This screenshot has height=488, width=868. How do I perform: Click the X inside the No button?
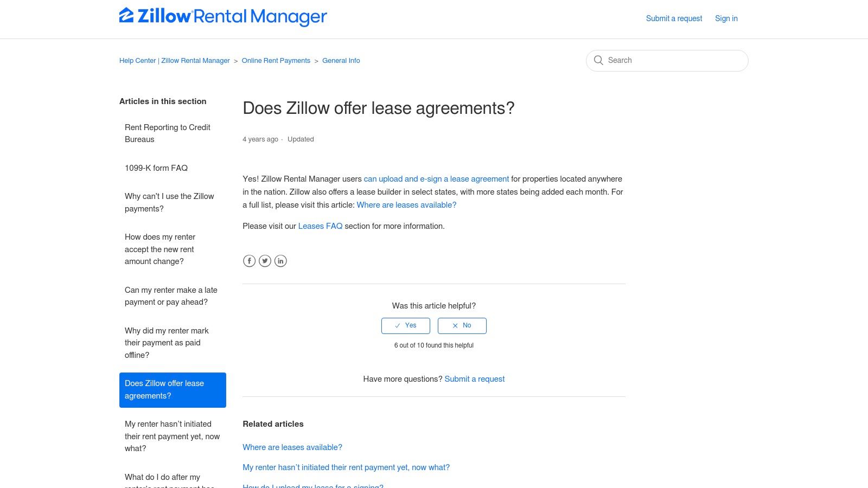456,325
